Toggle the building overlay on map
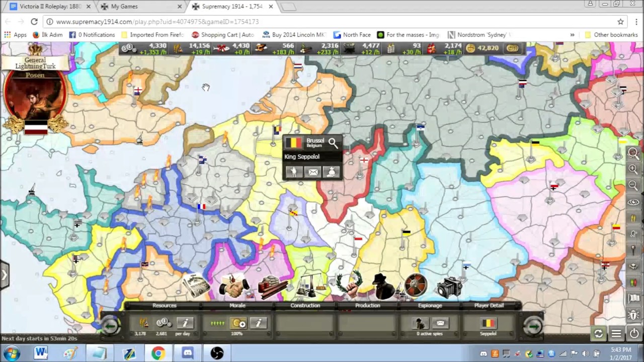Screen dimensions: 644x362 coord(633,266)
